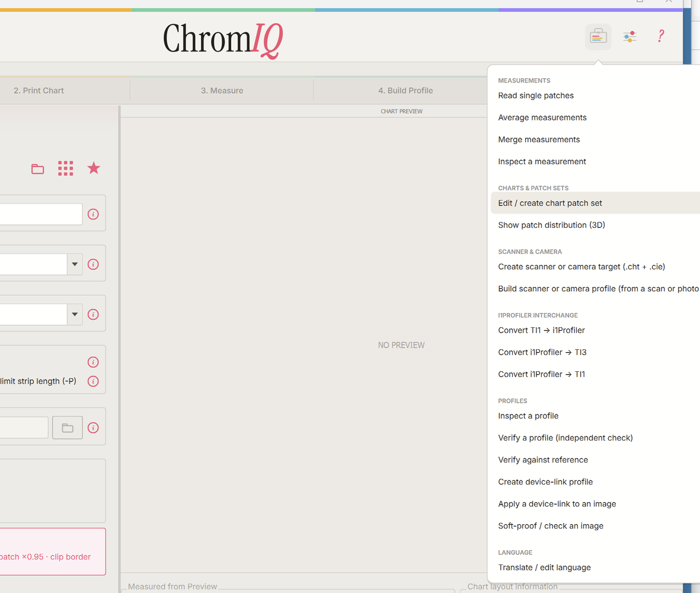Click the pink star favorites icon
Screen dimensions: 700x593
(x=94, y=168)
